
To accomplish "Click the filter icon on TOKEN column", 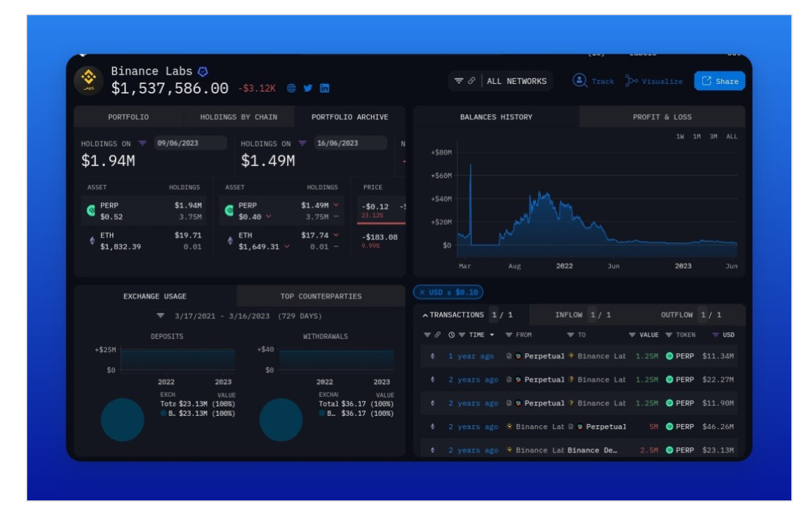I will click(669, 335).
